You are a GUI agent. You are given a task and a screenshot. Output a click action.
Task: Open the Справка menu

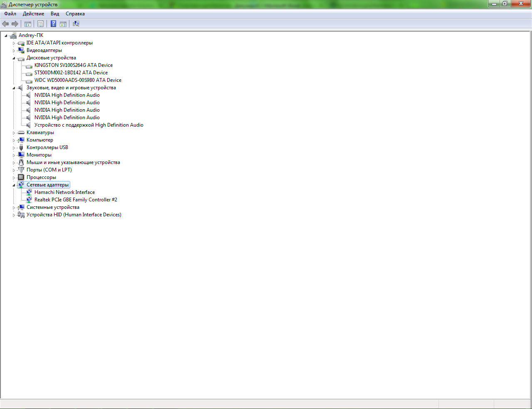(x=75, y=14)
